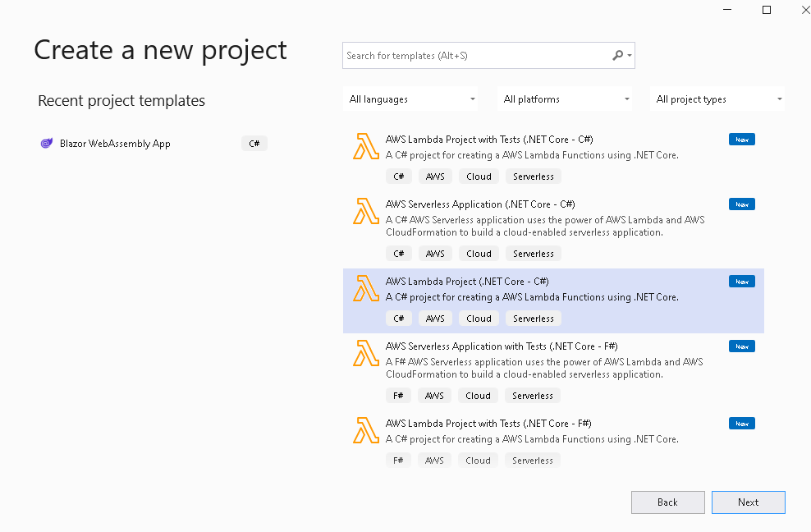Select Blazor WebAssembly App recent template
The image size is (811, 532).
pos(153,144)
